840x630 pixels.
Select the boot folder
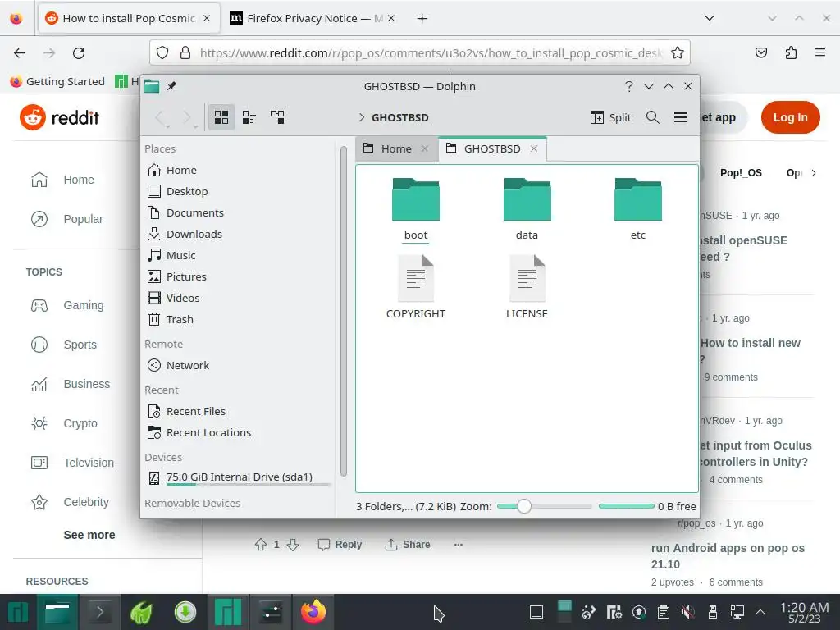point(416,209)
